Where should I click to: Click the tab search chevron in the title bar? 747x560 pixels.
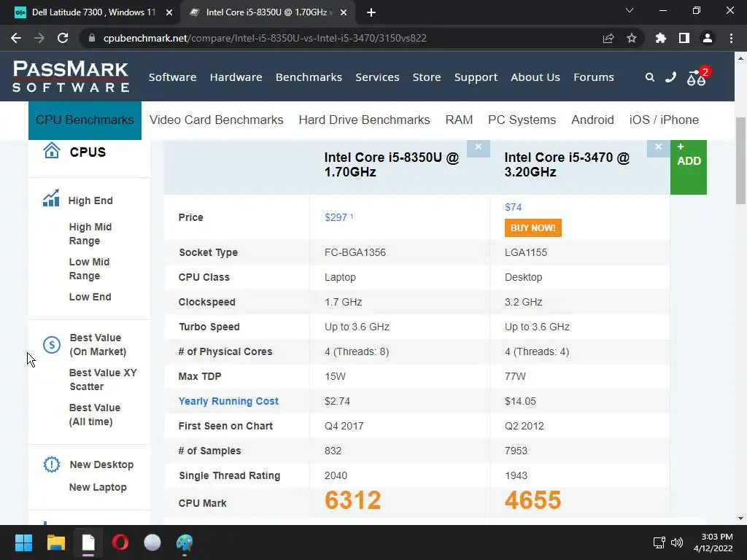pos(630,10)
